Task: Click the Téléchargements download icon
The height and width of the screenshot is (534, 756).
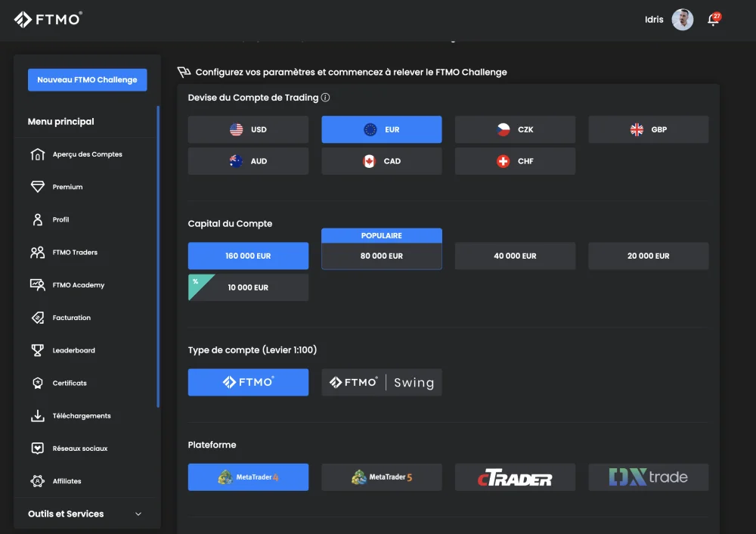Action: 38,416
